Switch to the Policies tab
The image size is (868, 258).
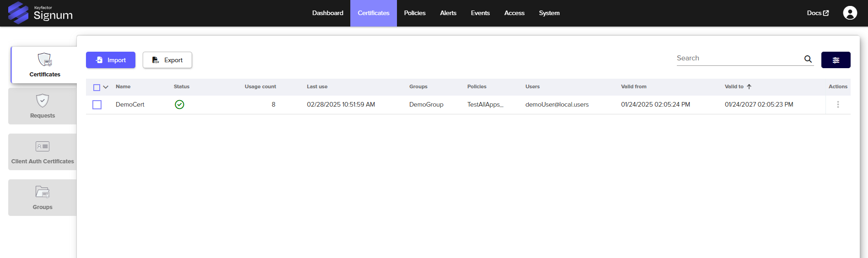coord(414,13)
